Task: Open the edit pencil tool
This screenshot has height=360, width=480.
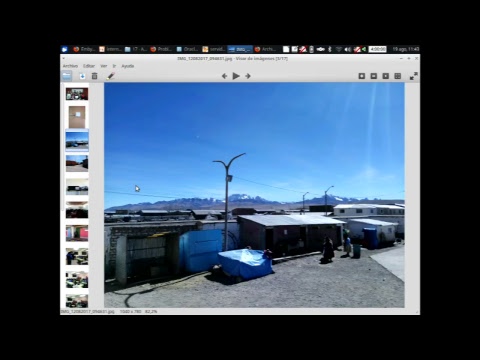Action: coord(110,76)
